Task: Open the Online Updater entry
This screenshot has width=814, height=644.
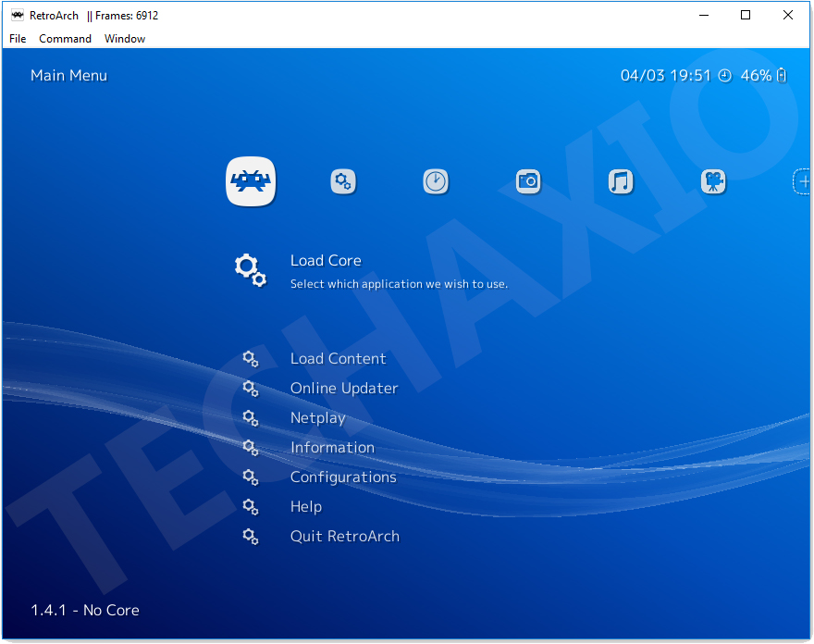Action: tap(343, 388)
